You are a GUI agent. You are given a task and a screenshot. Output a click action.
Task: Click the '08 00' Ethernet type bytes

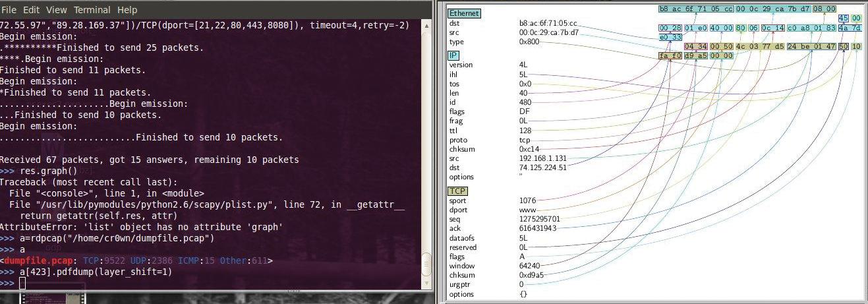coord(825,9)
